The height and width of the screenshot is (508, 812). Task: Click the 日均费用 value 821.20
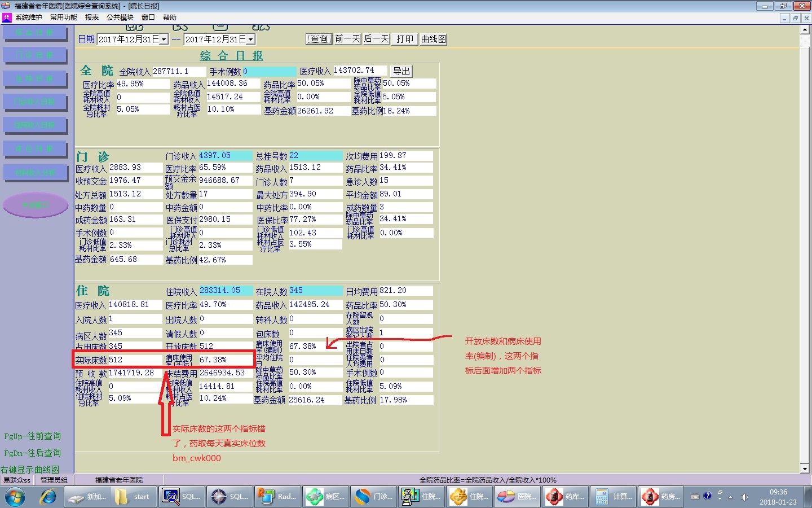406,291
